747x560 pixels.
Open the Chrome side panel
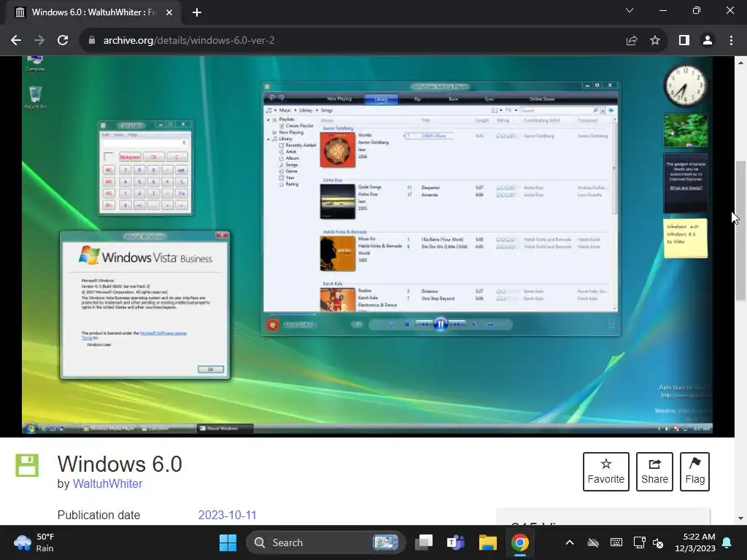[x=684, y=41]
